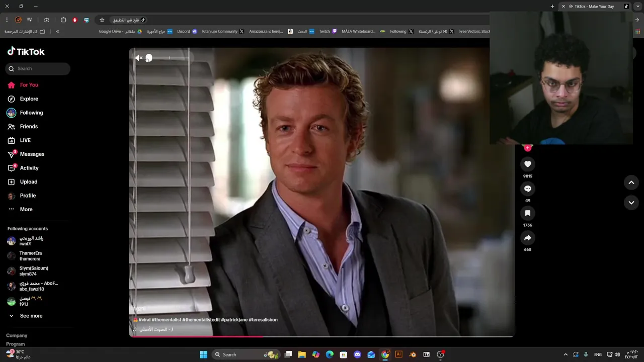Open Microsoft Edge from the taskbar
The width and height of the screenshot is (644, 362).
point(330,354)
